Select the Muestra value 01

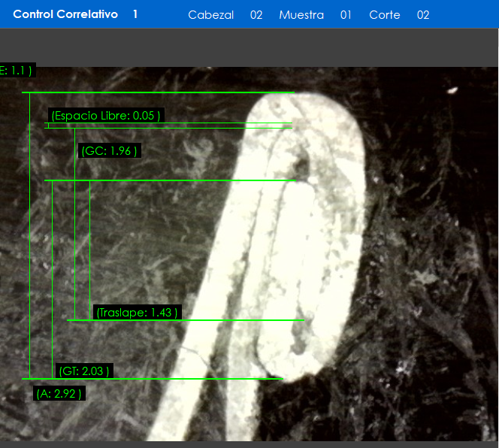point(346,15)
